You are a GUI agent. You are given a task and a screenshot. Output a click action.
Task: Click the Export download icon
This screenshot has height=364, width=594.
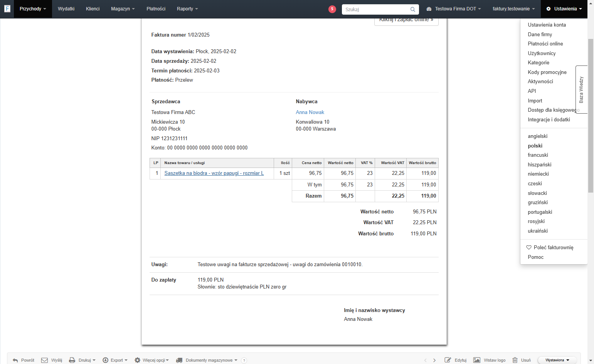pos(105,360)
